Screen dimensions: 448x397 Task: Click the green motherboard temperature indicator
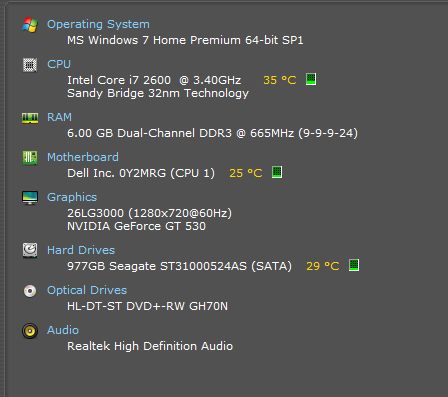(x=277, y=172)
